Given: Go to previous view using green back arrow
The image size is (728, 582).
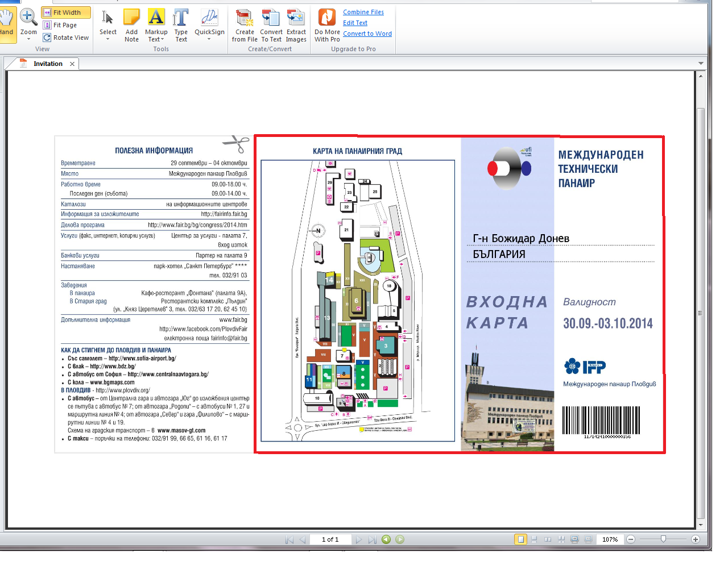Looking at the screenshot, I should coord(386,539).
